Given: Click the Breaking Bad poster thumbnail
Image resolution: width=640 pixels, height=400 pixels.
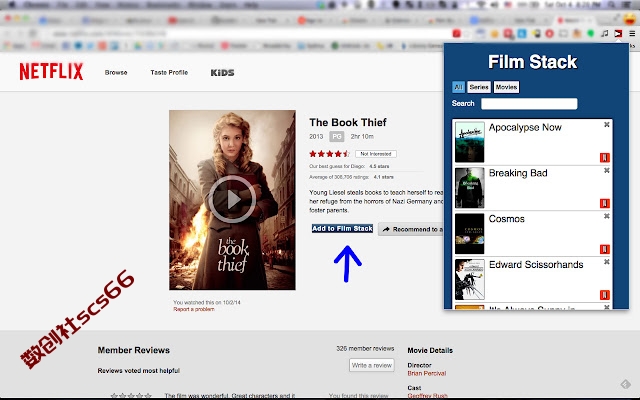Looking at the screenshot, I should click(469, 188).
